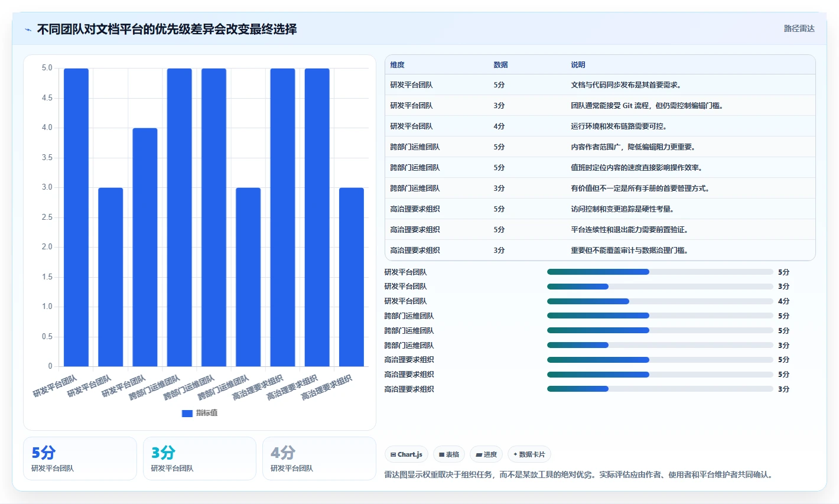This screenshot has height=504, width=839.
Task: Click the 高治理要求组织 3分 progress bar
Action: [x=660, y=389]
